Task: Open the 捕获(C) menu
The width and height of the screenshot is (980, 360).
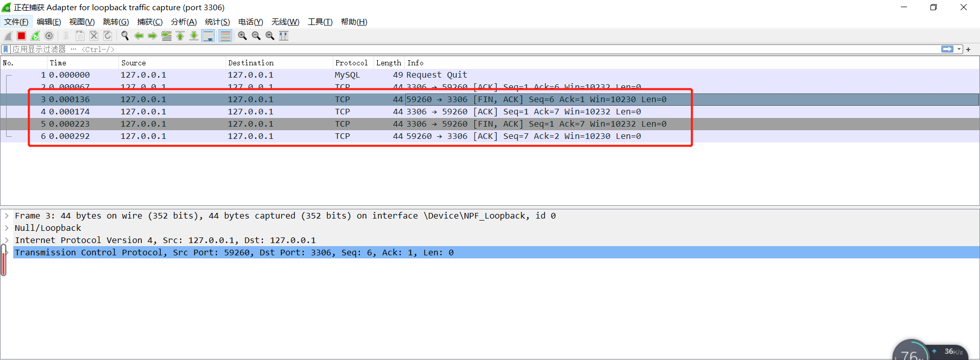Action: tap(150, 22)
